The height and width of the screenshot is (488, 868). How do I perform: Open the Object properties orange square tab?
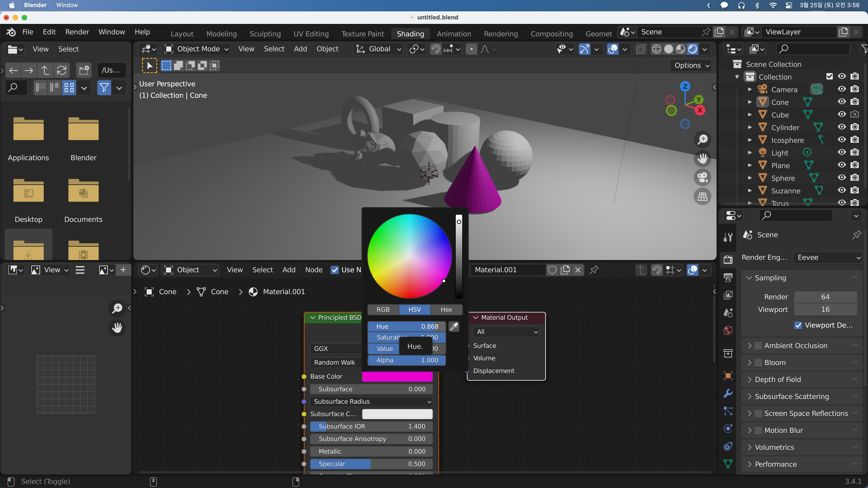coord(728,375)
